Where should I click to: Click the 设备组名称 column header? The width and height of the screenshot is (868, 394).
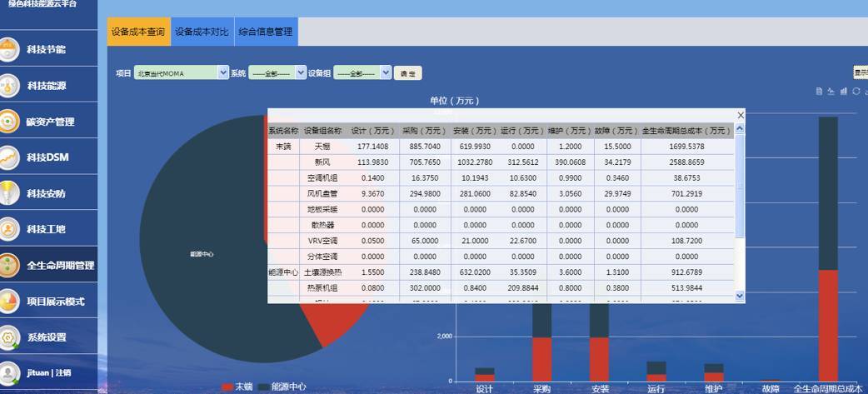point(322,131)
